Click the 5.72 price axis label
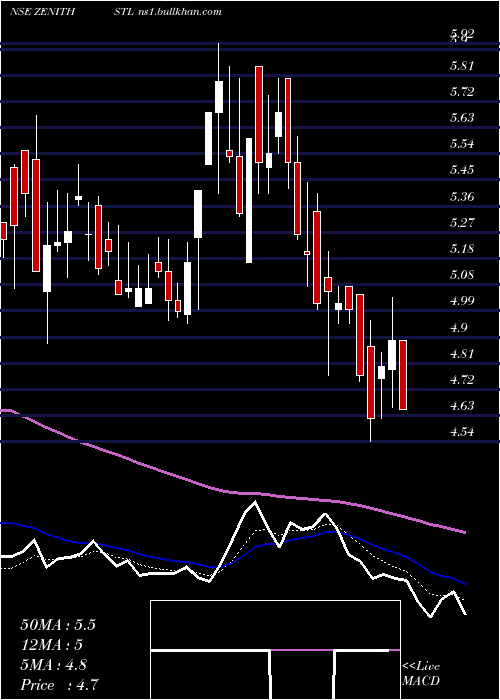Viewport: 500px width, 700px height. [x=462, y=92]
